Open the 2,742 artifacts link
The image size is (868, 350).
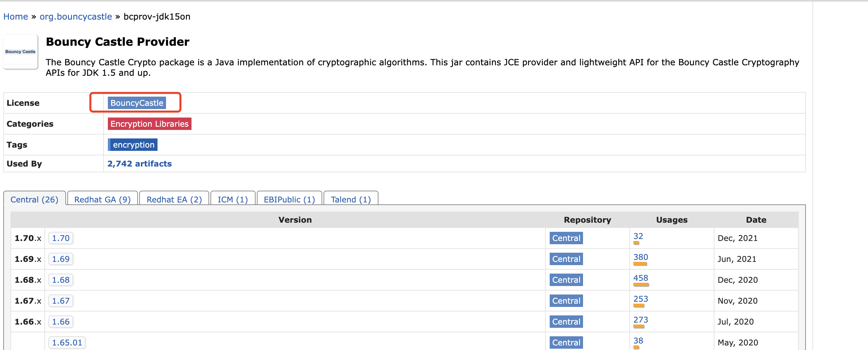140,164
